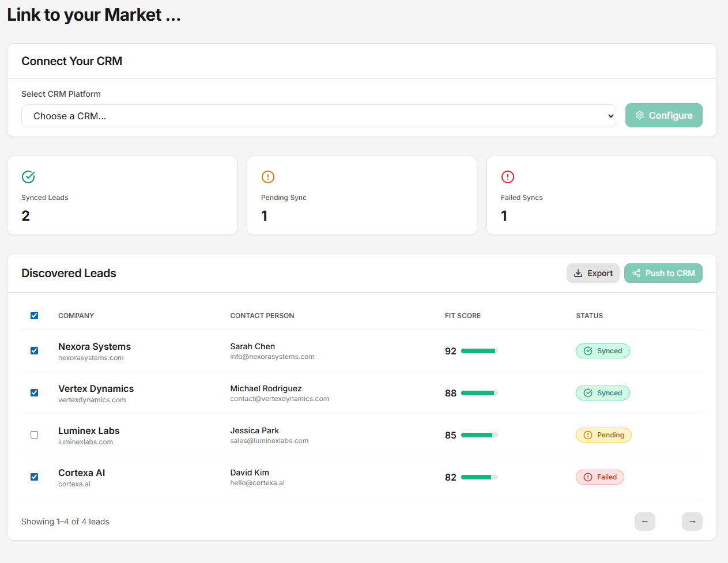Viewport: 728px width, 563px height.
Task: Sort by the COMPANY column header
Action: 76,316
